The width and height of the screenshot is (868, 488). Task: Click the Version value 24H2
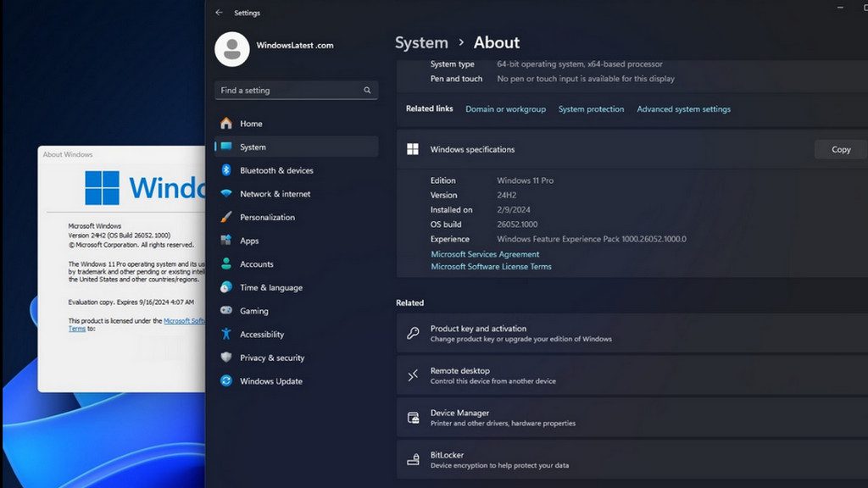coord(507,195)
